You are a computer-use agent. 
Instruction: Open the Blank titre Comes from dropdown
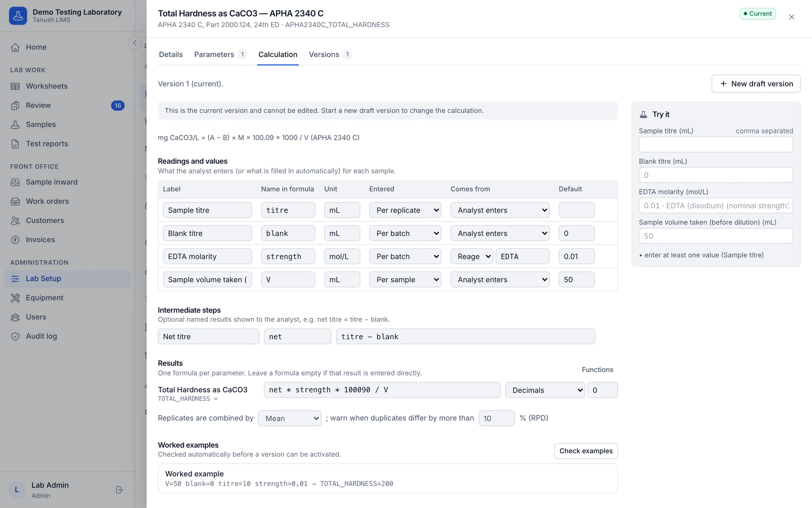point(500,233)
